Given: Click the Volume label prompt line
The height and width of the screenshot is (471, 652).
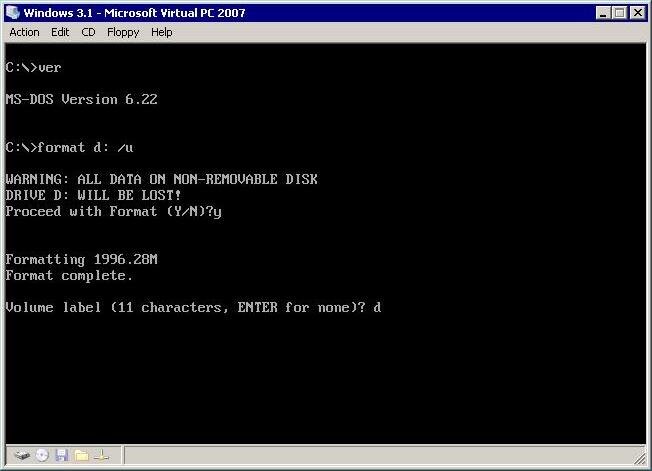Looking at the screenshot, I should [193, 308].
